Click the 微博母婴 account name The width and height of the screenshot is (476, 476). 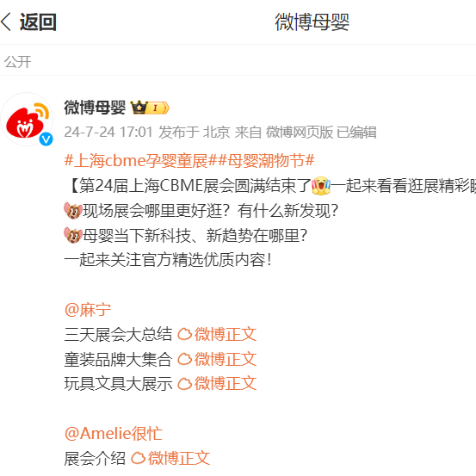[95, 108]
